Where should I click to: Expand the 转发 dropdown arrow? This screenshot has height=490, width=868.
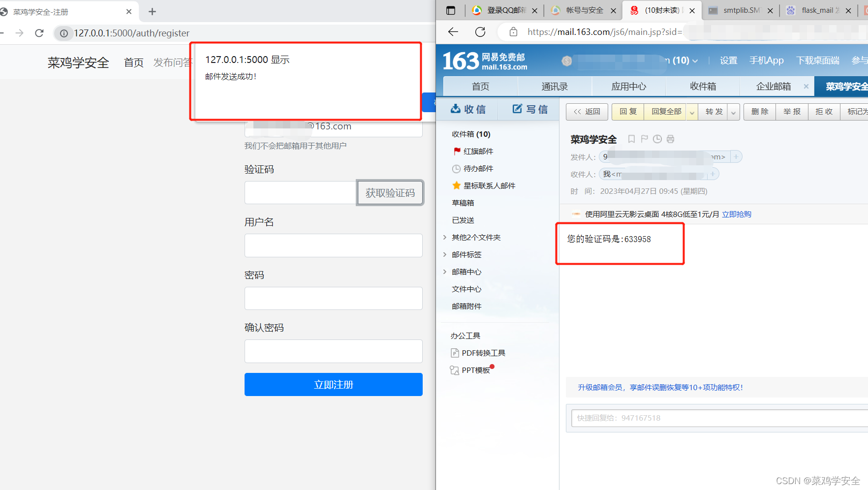(733, 112)
